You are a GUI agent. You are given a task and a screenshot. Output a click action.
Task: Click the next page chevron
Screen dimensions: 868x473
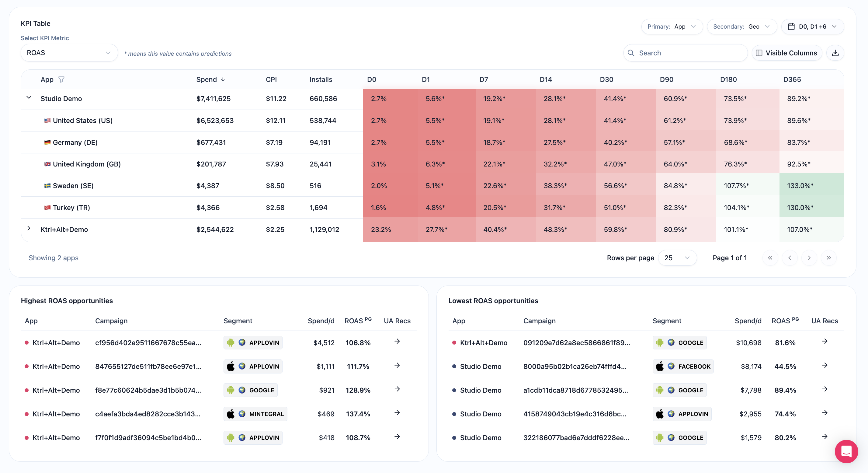click(x=809, y=258)
